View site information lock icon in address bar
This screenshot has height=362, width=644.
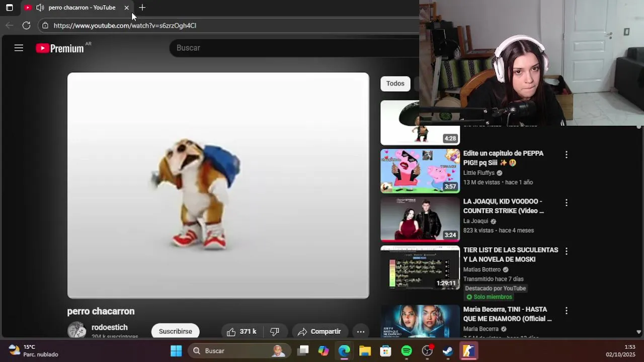coord(45,25)
